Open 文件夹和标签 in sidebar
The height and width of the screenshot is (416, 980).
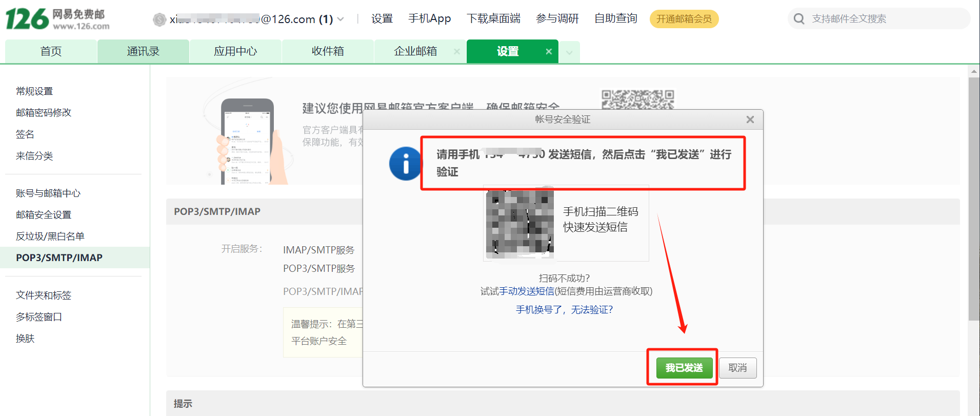[x=44, y=295]
